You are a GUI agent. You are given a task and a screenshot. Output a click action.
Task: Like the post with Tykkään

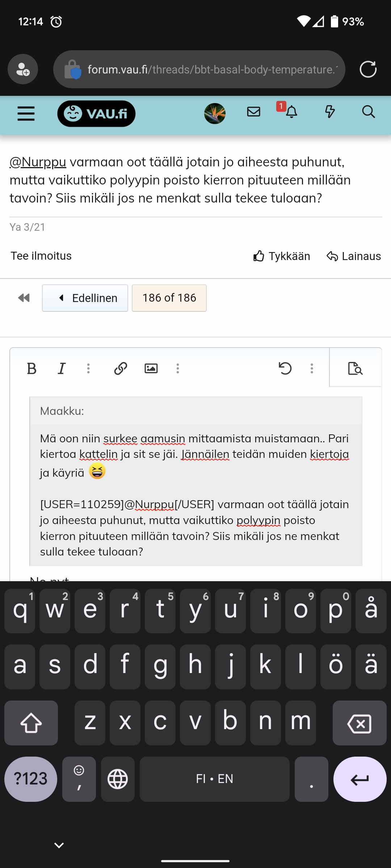(x=282, y=256)
